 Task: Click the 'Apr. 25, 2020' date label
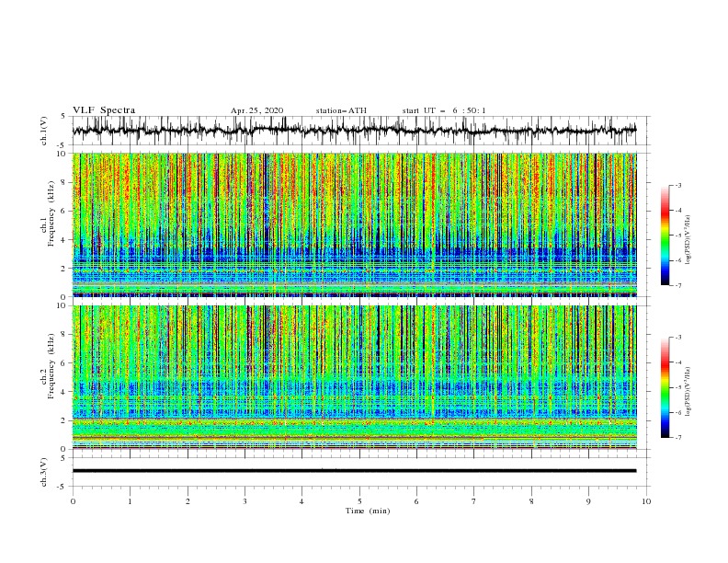pyautogui.click(x=257, y=110)
